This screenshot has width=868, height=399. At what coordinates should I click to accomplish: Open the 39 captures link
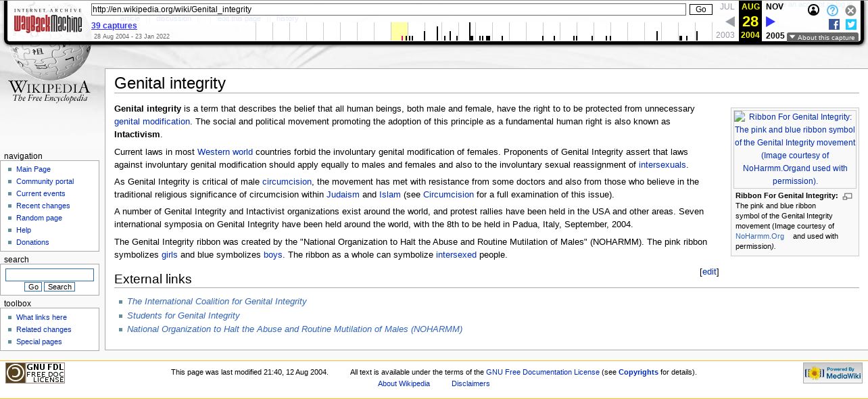114,26
